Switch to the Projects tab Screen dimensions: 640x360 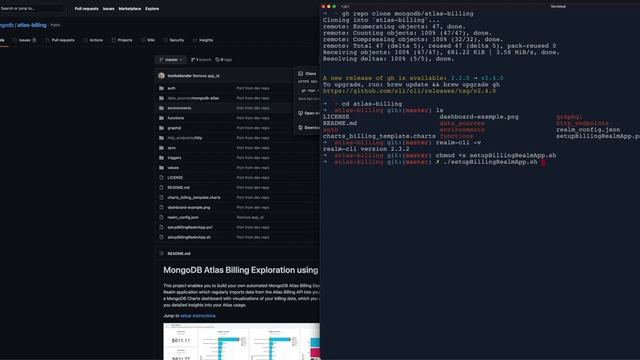point(122,40)
